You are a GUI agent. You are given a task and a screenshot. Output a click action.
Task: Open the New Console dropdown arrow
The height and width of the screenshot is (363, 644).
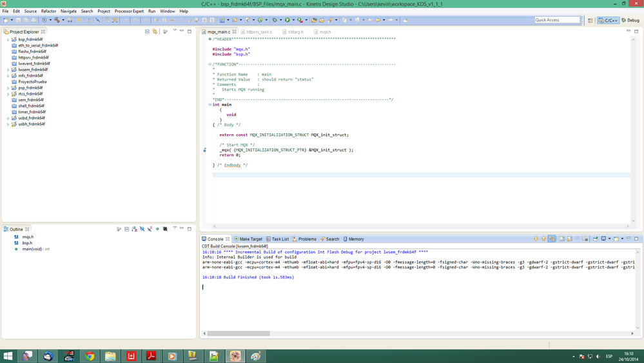(x=622, y=239)
